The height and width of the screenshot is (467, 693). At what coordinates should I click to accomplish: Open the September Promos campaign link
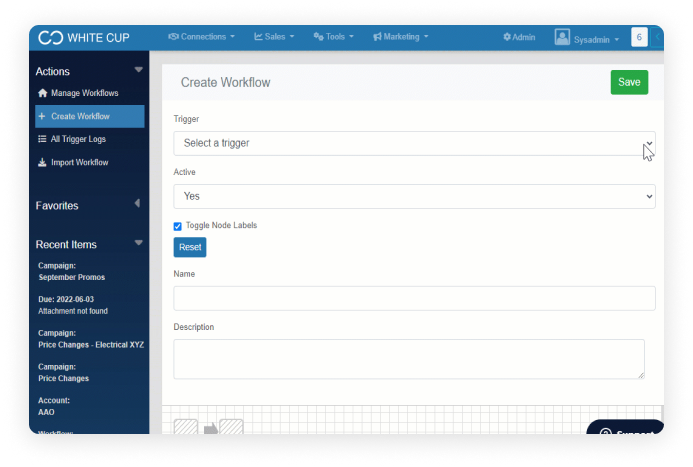pyautogui.click(x=71, y=277)
